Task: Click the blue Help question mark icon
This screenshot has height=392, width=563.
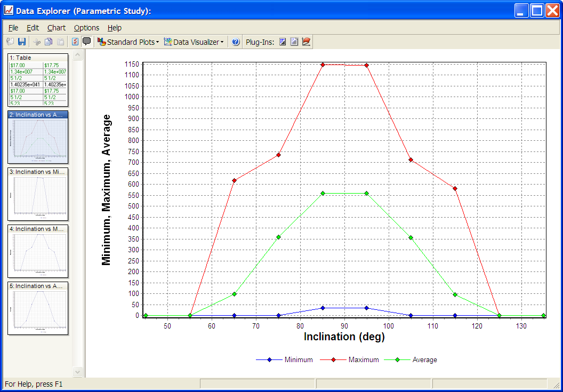Action: pos(236,42)
